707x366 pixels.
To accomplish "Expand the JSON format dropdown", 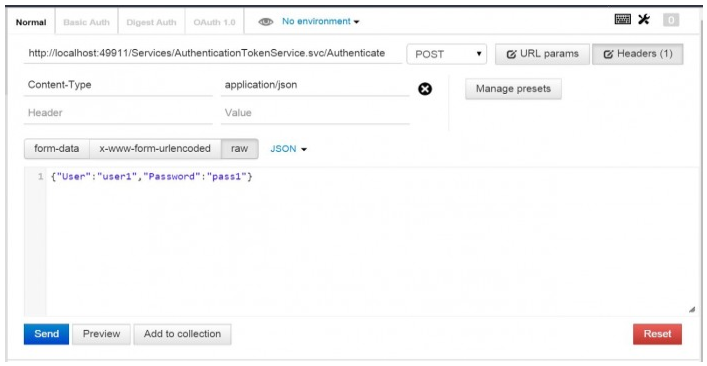I will click(x=289, y=149).
